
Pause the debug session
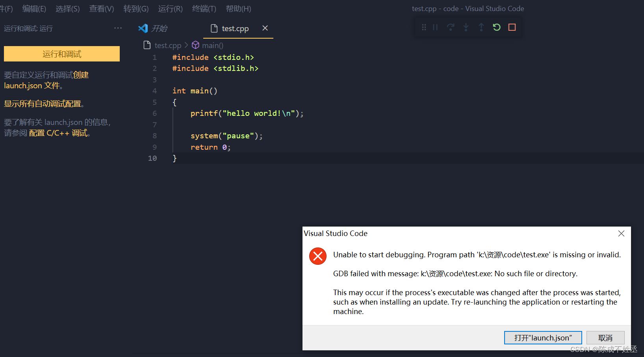pyautogui.click(x=435, y=27)
